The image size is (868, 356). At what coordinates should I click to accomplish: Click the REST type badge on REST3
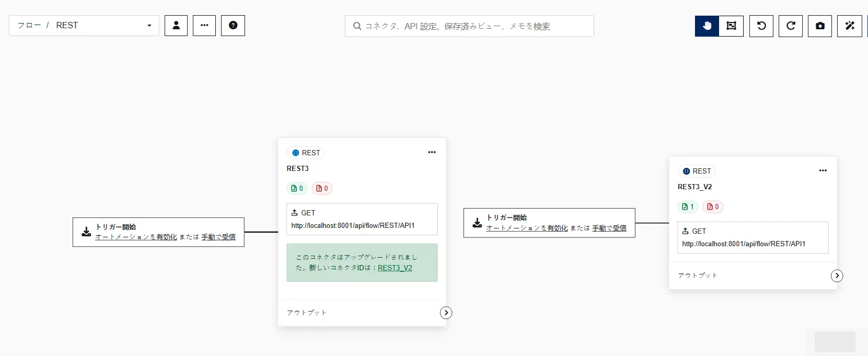(x=306, y=153)
